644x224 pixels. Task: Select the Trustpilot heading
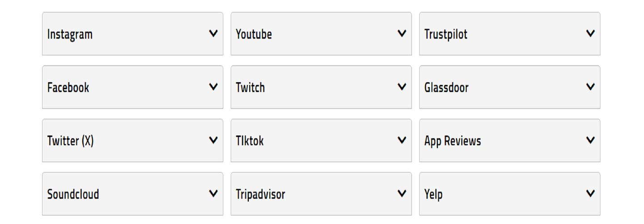point(445,34)
